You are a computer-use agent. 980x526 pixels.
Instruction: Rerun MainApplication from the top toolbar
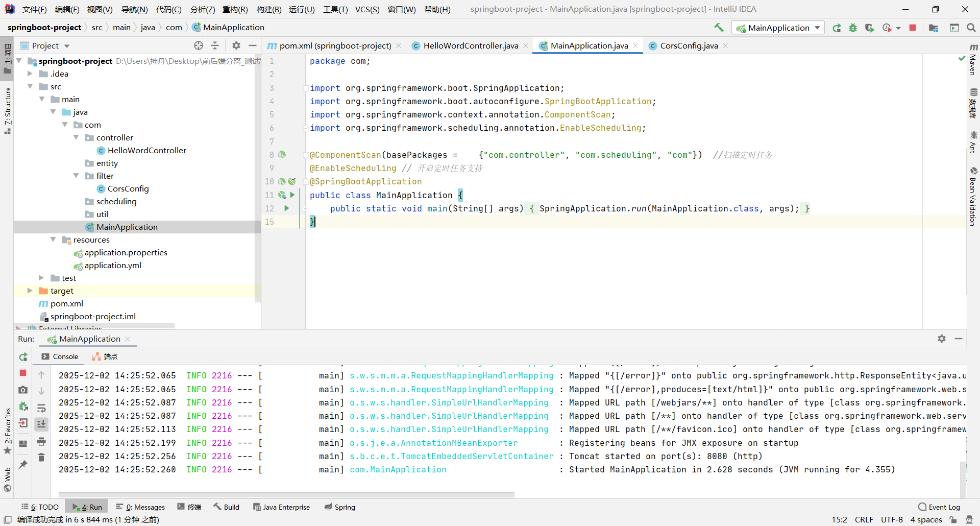click(x=837, y=28)
